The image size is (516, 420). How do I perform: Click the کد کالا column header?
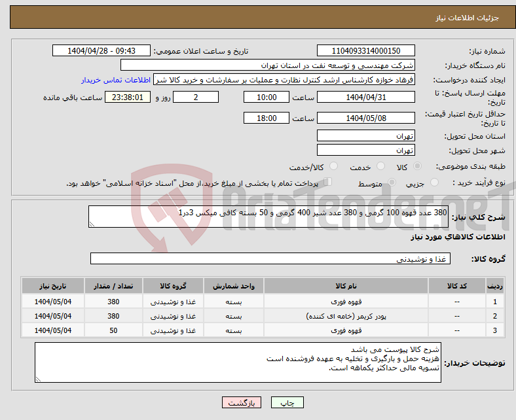457,286
